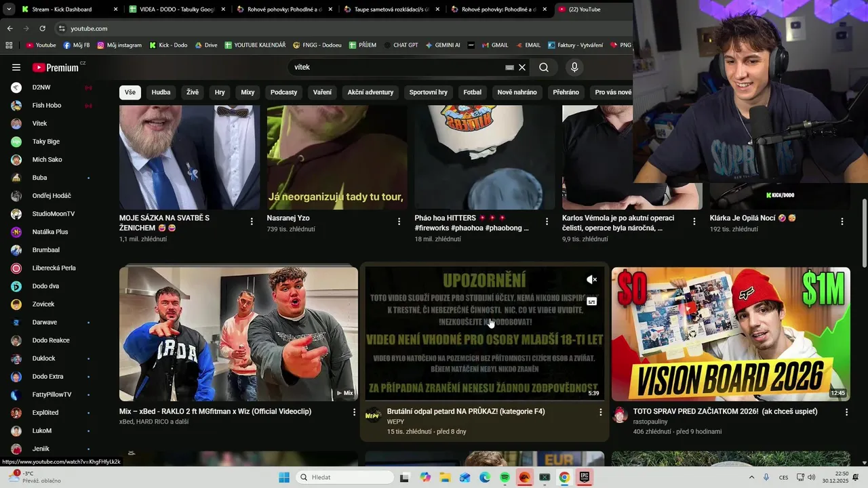Image resolution: width=868 pixels, height=488 pixels.
Task: Select the 'Podcasty' filter chip
Action: pos(283,92)
